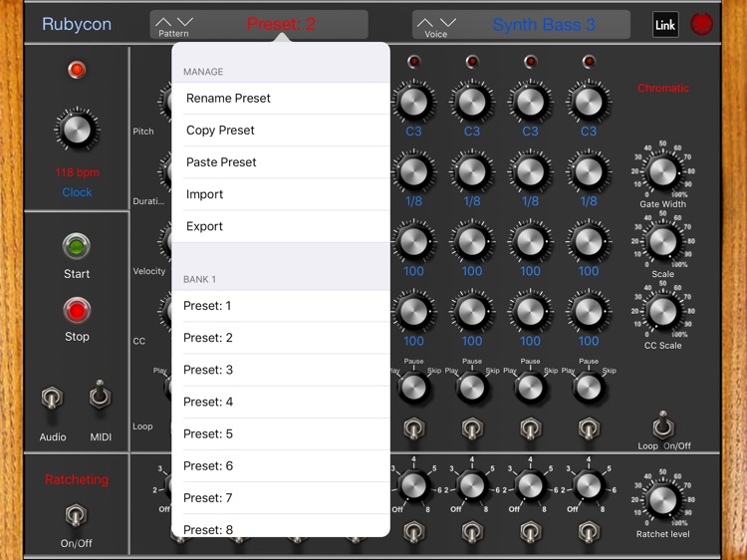Click the tempo knob above 118 bpm
The height and width of the screenshot is (560, 747).
[77, 130]
